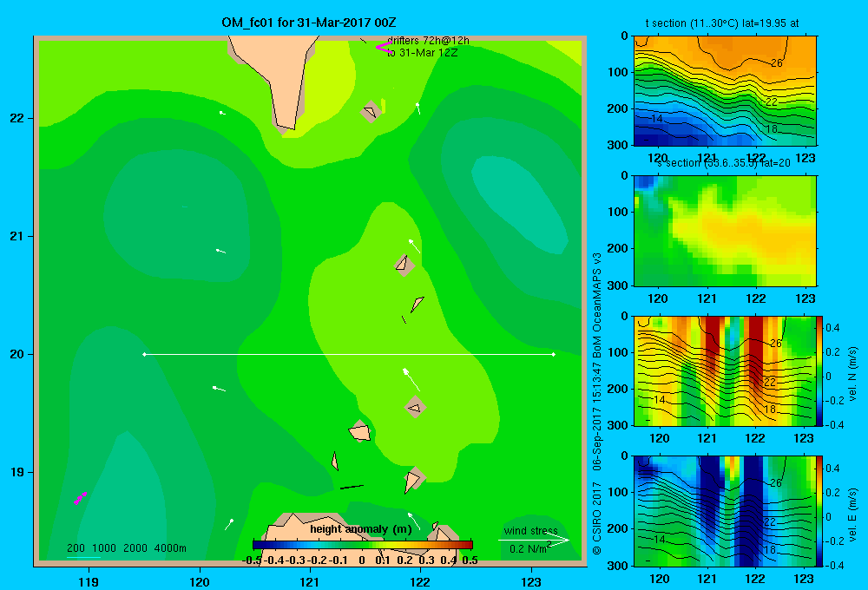868x590 pixels.
Task: Click longitude label 121 under main map
Action: (x=310, y=581)
